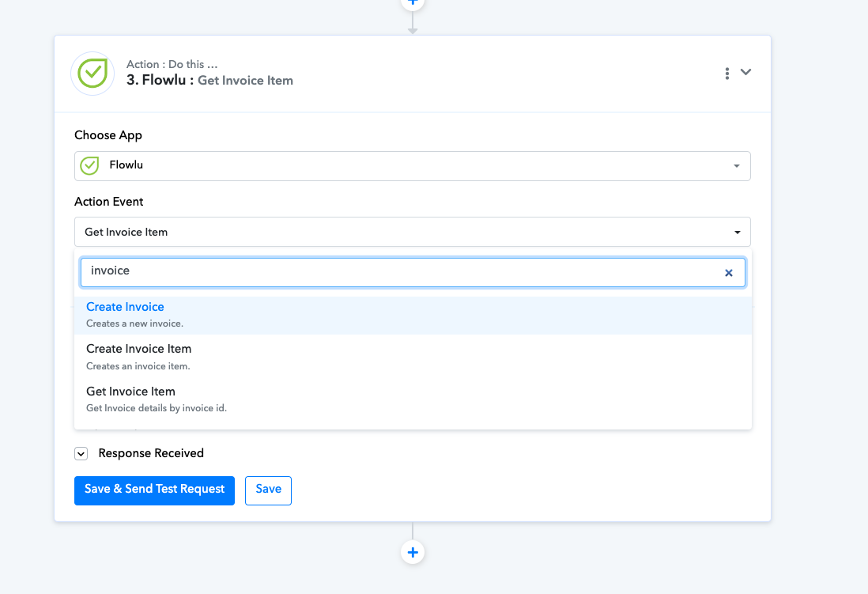Click 'Creates an invoice item.' description
868x594 pixels.
pos(138,366)
